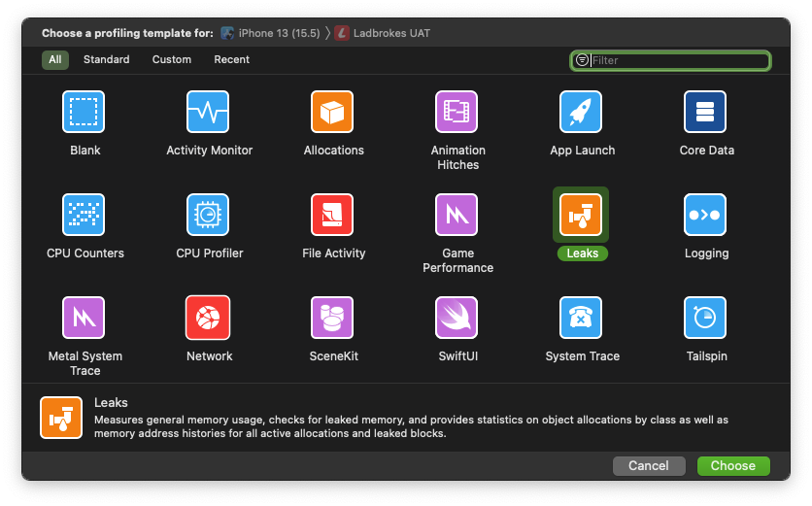Image resolution: width=812 pixels, height=506 pixels.
Task: Select the Animation Hitches template icon
Action: point(457,112)
